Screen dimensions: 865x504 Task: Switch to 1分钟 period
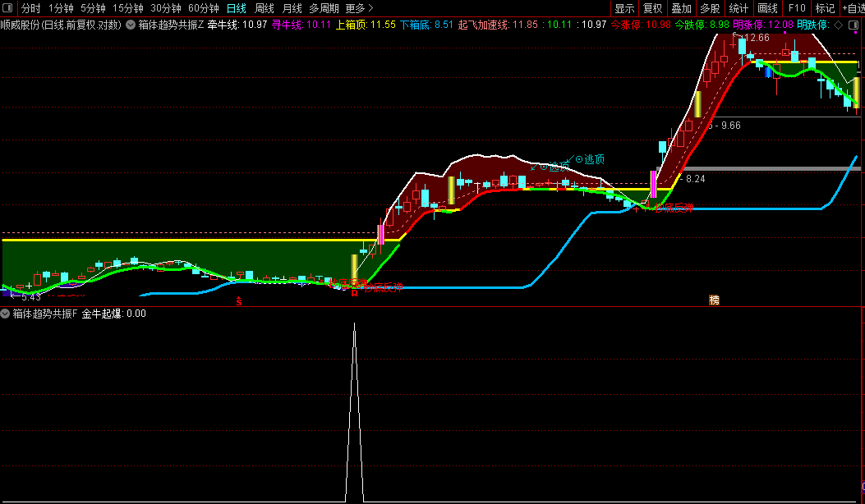[x=61, y=8]
